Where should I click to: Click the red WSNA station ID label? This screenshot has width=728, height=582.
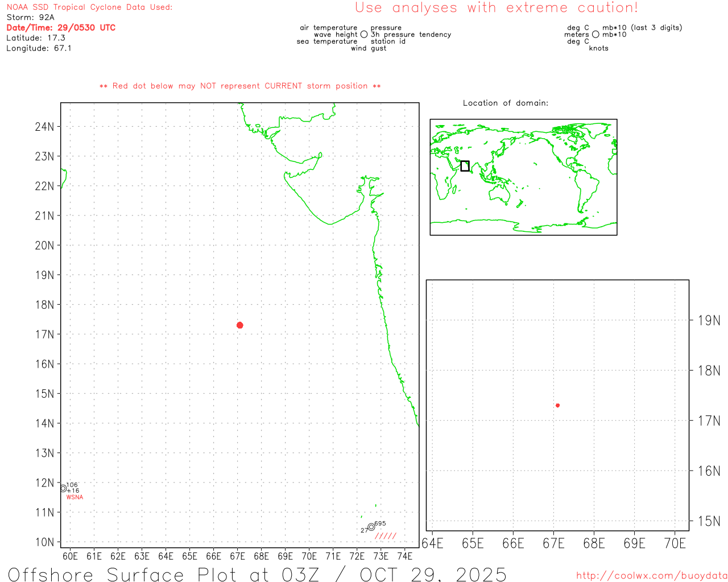75,497
